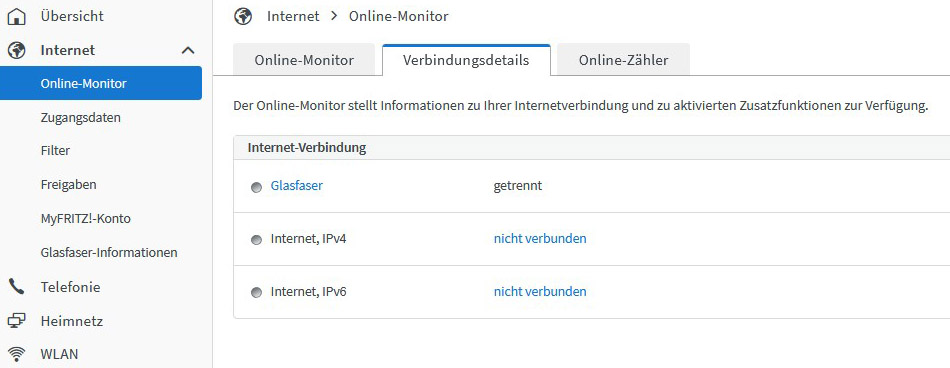Image resolution: width=950 pixels, height=368 pixels.
Task: Open Glasfaser-Informationen in the sidebar
Action: [x=109, y=252]
